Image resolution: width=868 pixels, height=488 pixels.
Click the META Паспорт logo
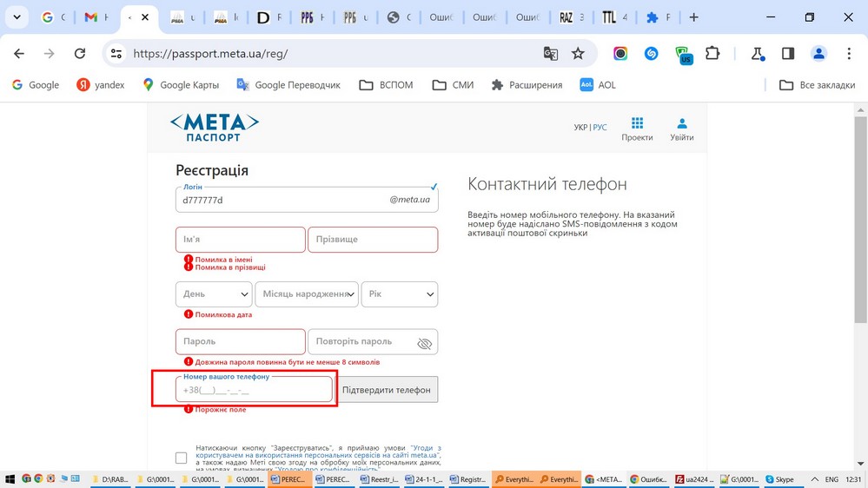[215, 128]
